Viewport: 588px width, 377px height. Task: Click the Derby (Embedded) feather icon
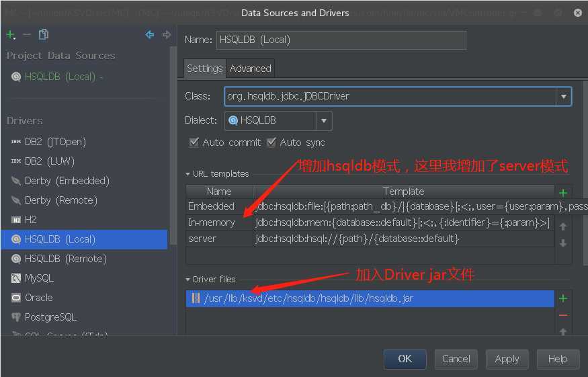pos(15,181)
